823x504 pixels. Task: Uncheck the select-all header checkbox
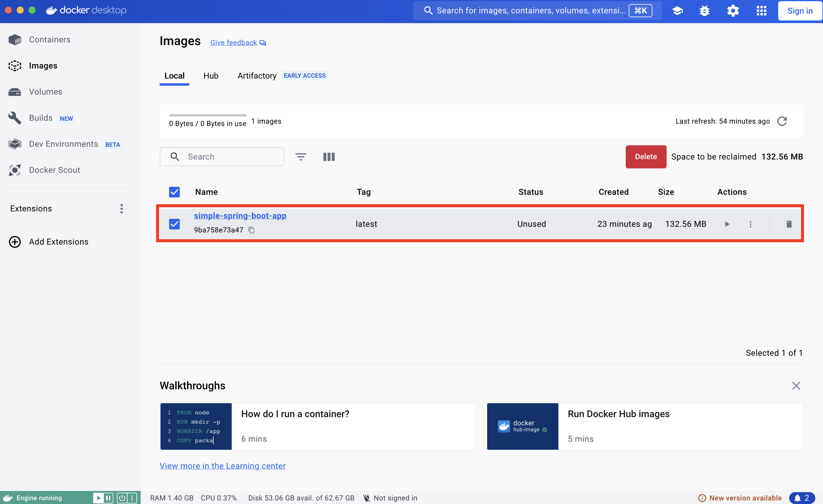174,192
